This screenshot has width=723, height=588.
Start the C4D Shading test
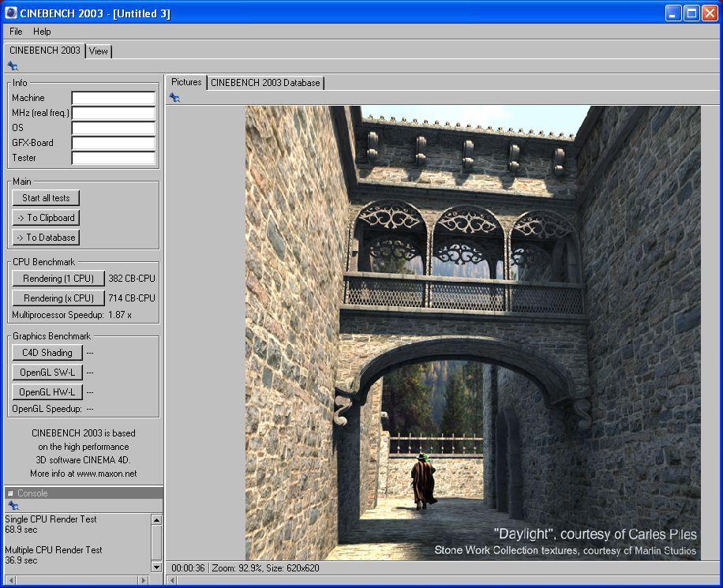click(x=47, y=353)
